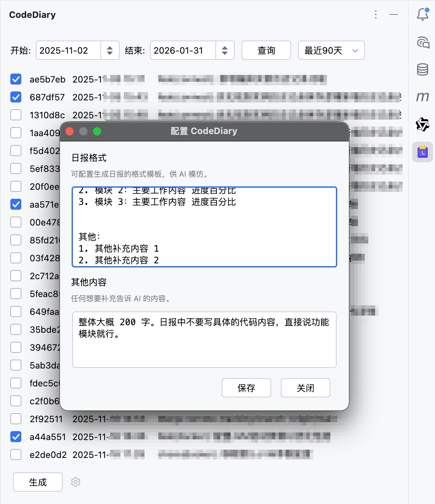Check commit 00e478 checkbox
The height and width of the screenshot is (504, 435).
coord(16,222)
